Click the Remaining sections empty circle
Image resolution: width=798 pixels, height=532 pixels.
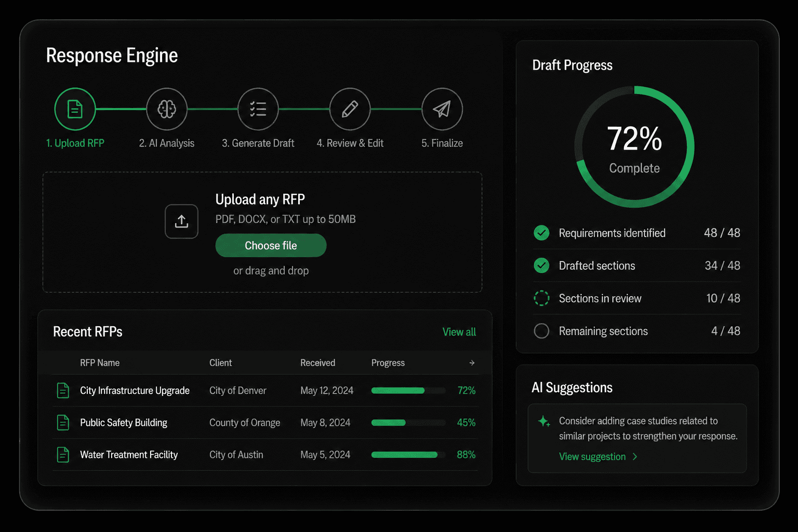(541, 331)
